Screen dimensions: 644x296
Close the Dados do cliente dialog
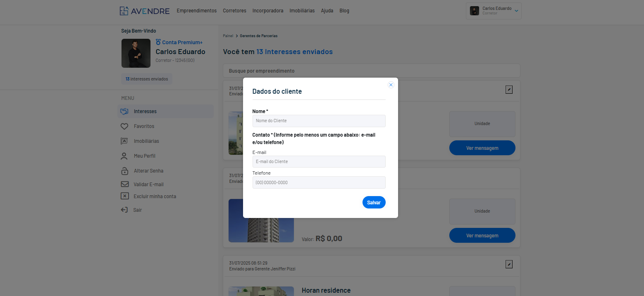[391, 85]
